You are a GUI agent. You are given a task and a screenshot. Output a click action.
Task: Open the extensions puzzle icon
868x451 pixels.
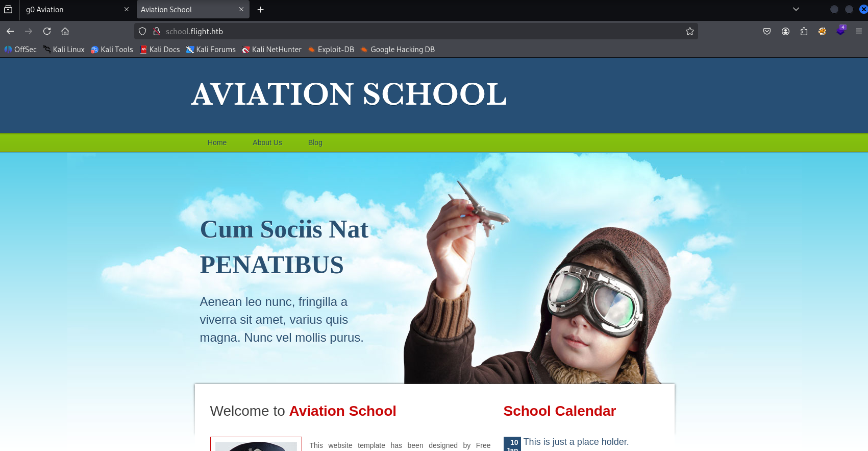click(x=804, y=31)
